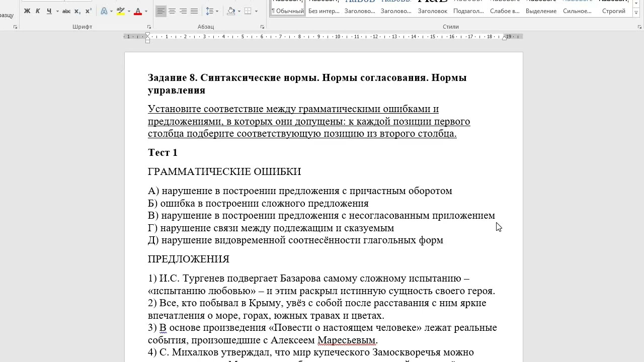Apply the Без интервала style
The width and height of the screenshot is (644, 362).
coord(324,8)
